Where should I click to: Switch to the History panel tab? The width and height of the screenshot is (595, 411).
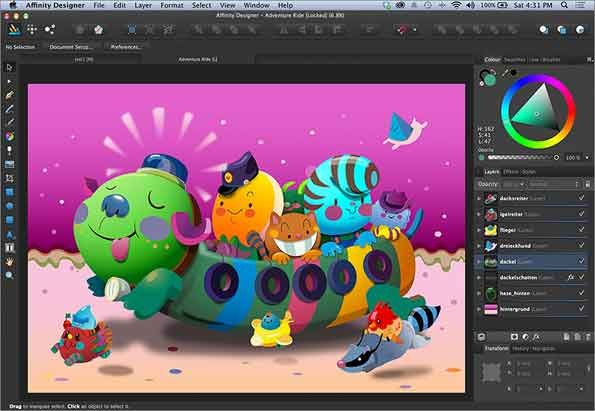click(520, 348)
